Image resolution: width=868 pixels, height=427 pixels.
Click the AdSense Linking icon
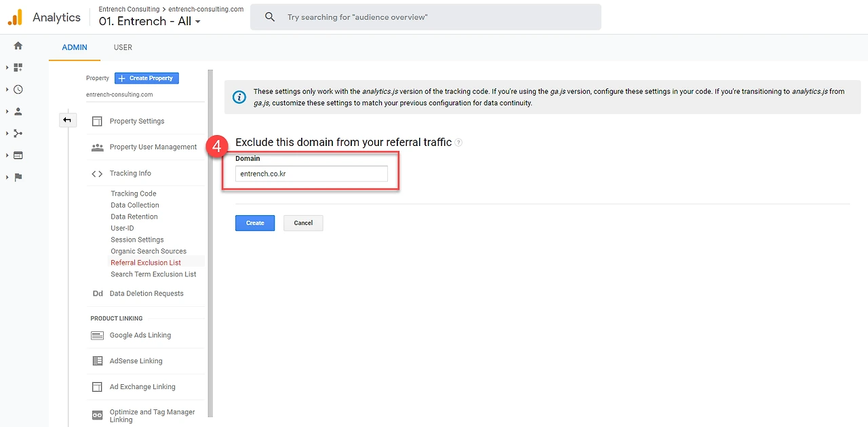coord(97,361)
